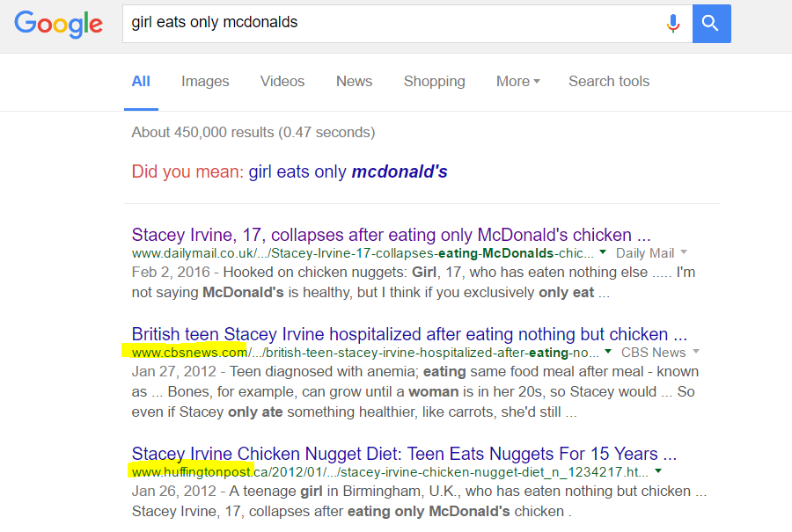Open the Daily Mail Stacey Irvine collapses result
792x532 pixels.
point(391,235)
